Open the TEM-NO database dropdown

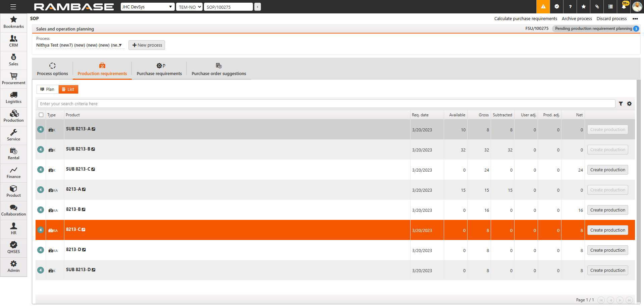(x=190, y=7)
